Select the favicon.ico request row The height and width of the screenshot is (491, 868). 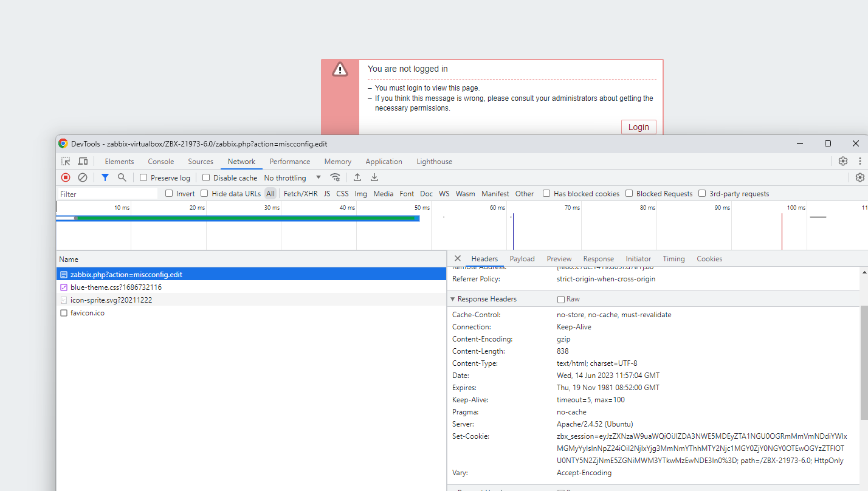(251, 313)
